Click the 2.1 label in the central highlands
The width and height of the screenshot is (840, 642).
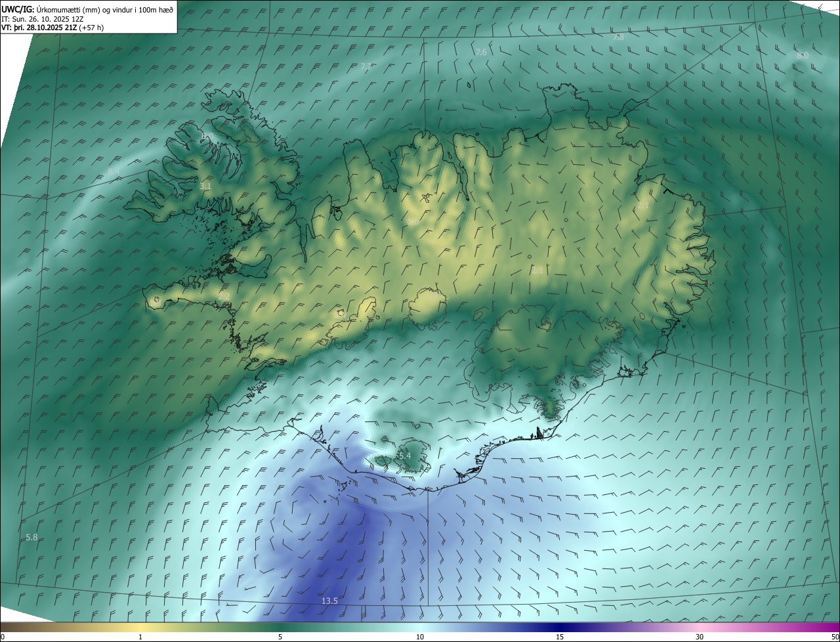coord(537,270)
